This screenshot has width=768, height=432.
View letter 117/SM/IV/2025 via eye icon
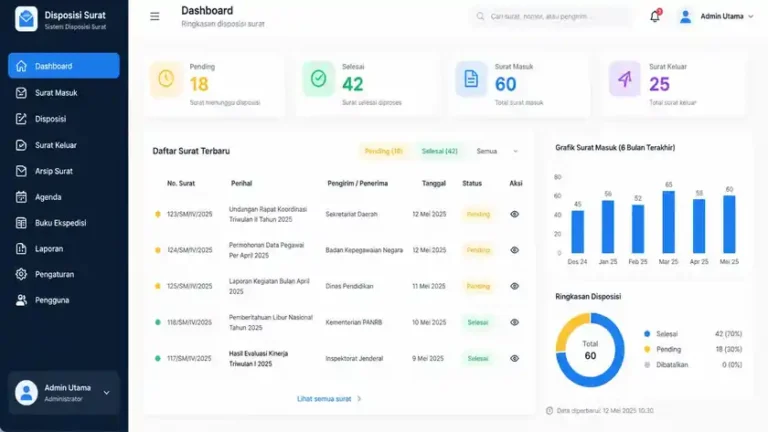click(x=514, y=359)
